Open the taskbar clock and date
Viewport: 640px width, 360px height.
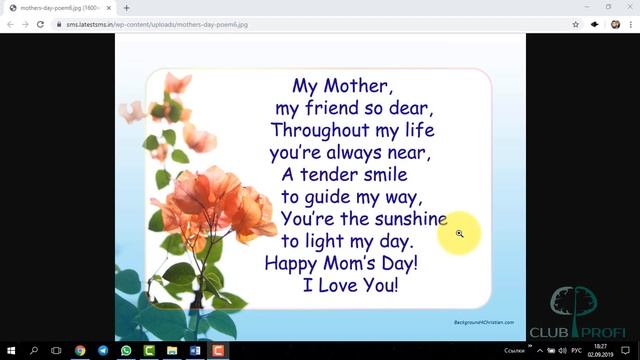point(600,351)
